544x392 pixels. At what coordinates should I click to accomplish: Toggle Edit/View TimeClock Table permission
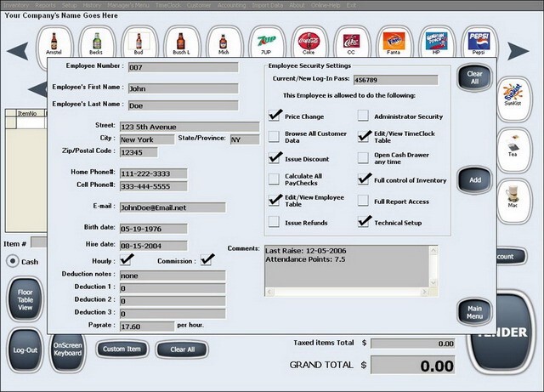pyautogui.click(x=363, y=136)
